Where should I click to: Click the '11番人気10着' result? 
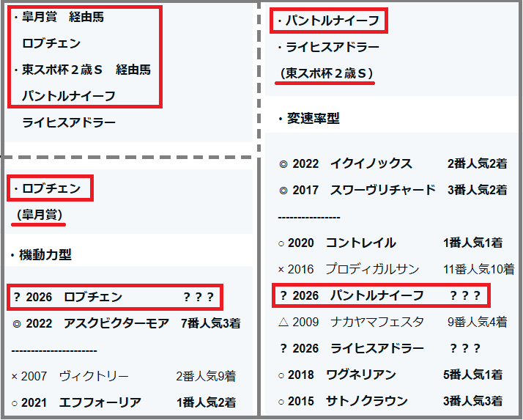click(x=478, y=269)
